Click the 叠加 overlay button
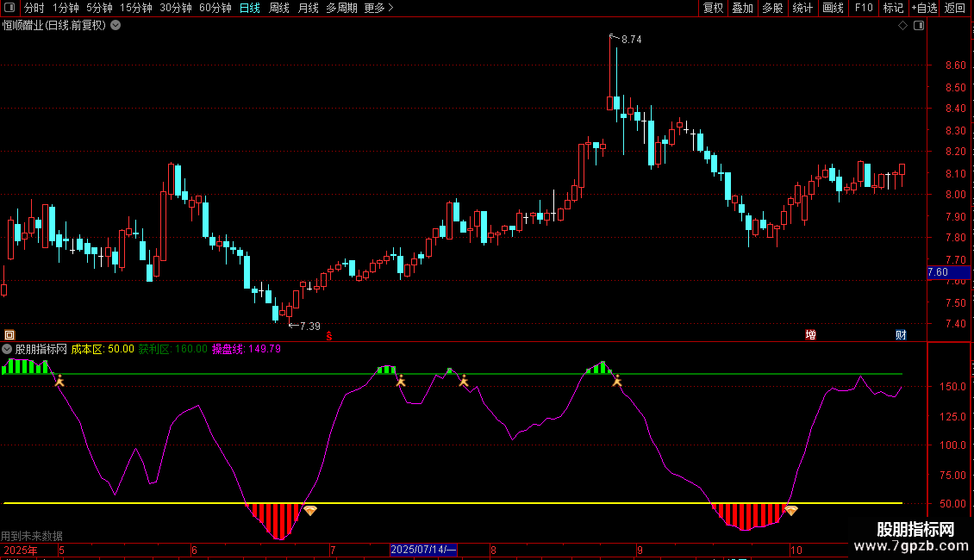Screen dimensions: 974x560 click(x=743, y=8)
